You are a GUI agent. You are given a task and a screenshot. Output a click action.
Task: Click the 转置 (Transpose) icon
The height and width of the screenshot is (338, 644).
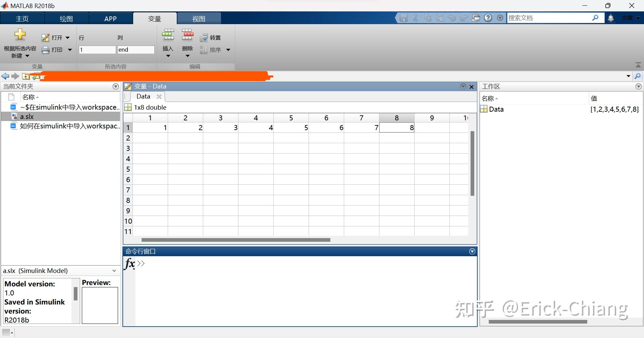pos(205,37)
